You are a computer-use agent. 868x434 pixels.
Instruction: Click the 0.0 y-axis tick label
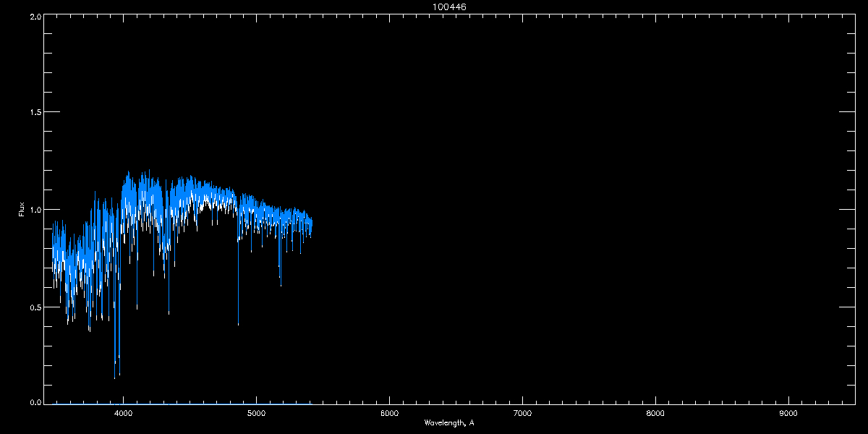[35, 401]
